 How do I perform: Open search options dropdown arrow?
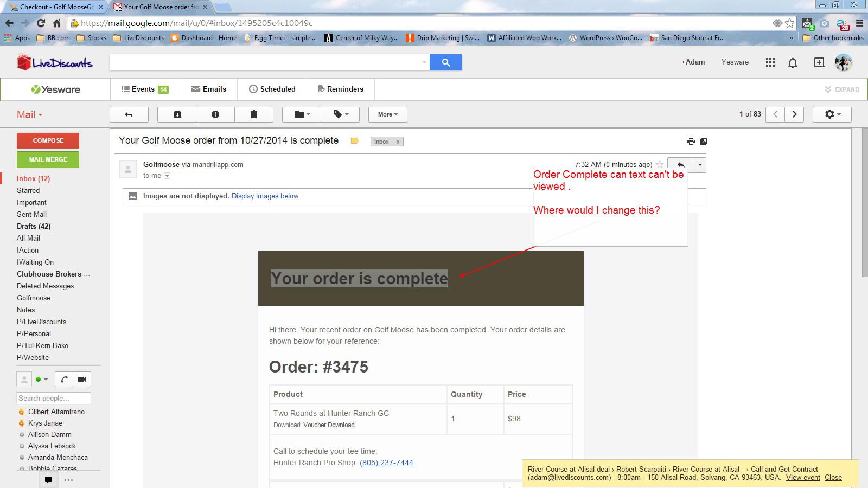point(424,62)
